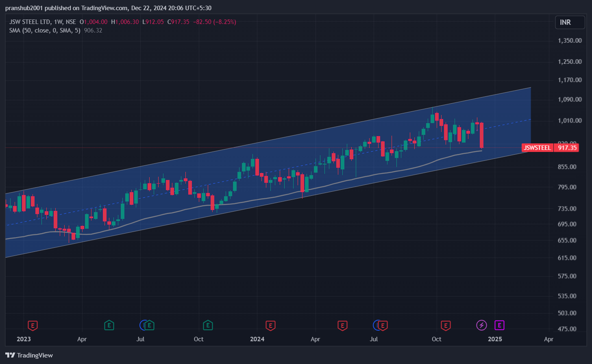Click the purple lightning bolt event marker

[x=481, y=325]
